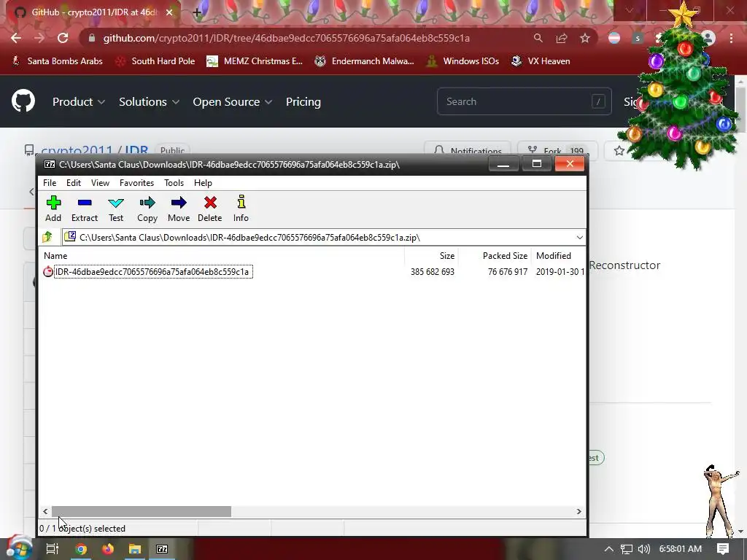Open the VX Heaven bookmark

coord(541,61)
